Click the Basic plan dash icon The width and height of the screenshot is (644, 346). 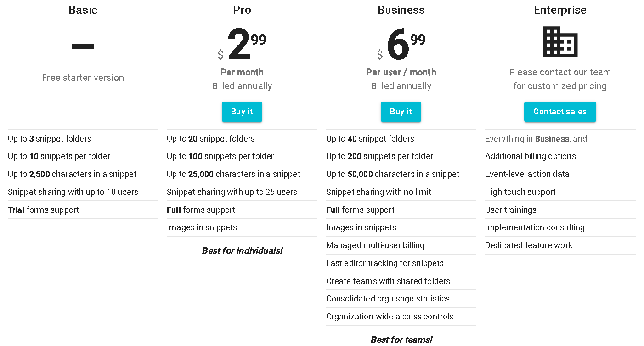click(83, 45)
